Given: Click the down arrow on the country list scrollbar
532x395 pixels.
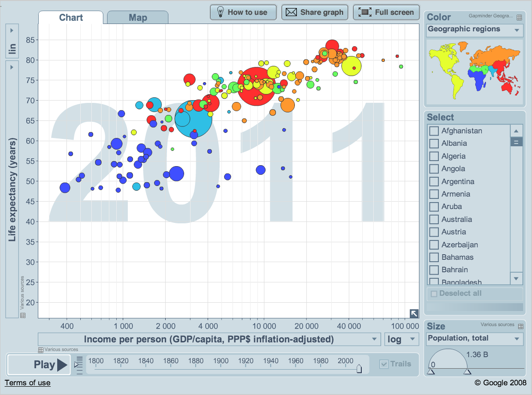Looking at the screenshot, I should point(516,279).
